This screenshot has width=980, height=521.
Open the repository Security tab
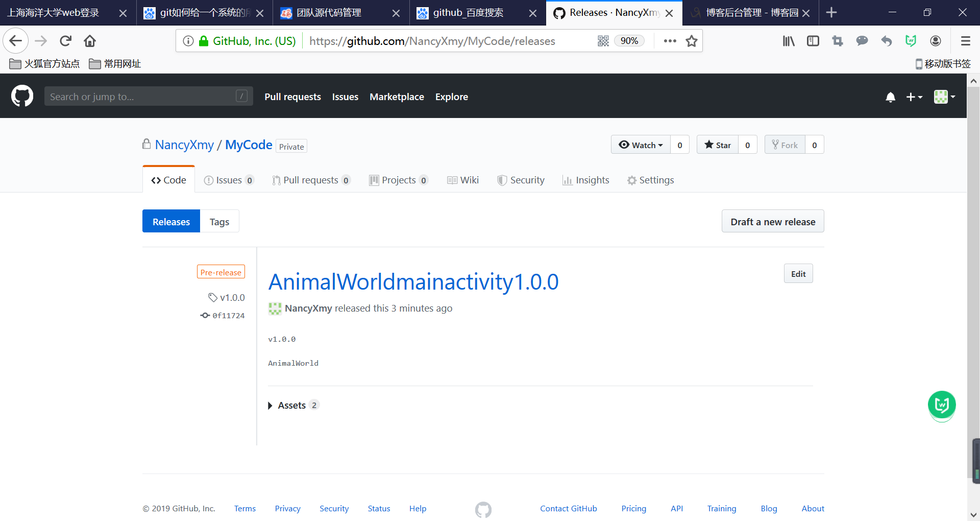click(x=521, y=180)
